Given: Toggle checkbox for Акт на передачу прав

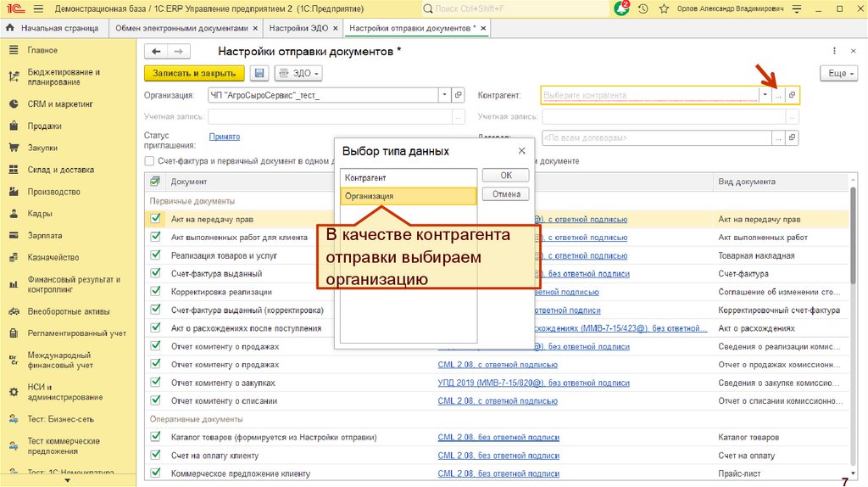Looking at the screenshot, I should 155,218.
